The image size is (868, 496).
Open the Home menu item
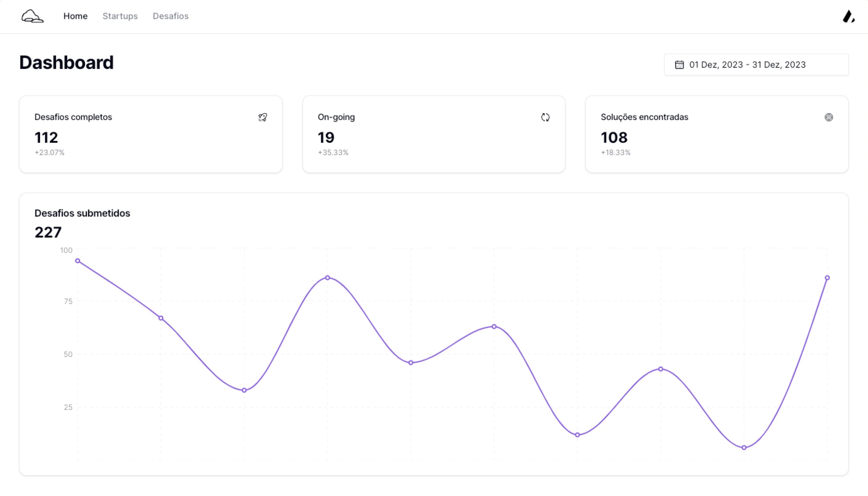[75, 16]
